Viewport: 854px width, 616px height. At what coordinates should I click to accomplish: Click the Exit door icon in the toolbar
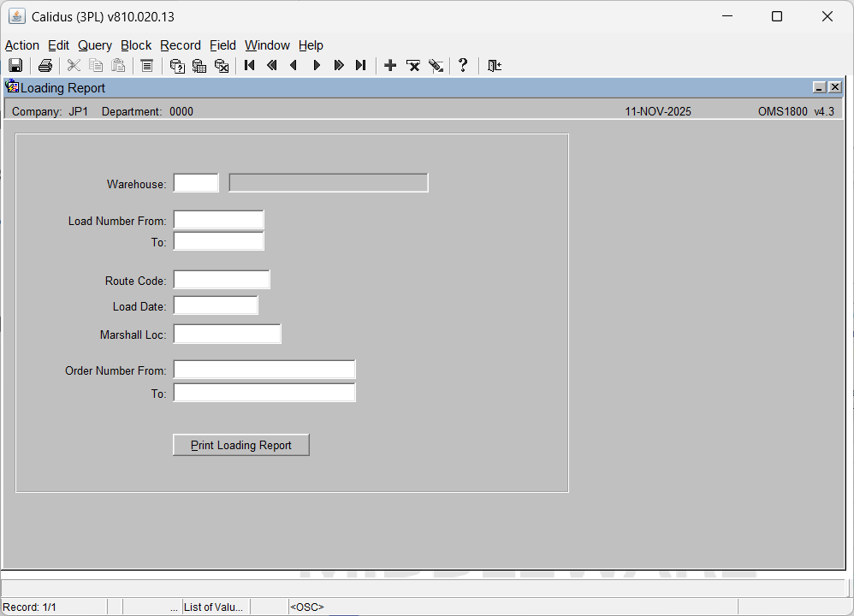494,66
